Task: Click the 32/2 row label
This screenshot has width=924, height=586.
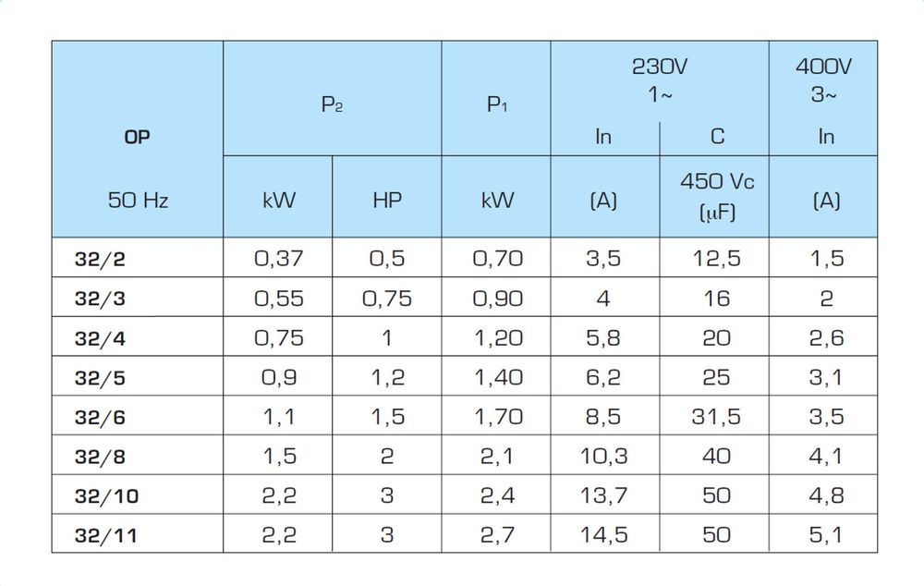Action: pyautogui.click(x=99, y=260)
